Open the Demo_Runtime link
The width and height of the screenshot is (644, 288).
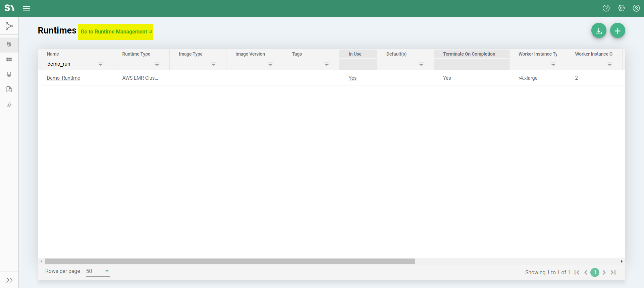tap(63, 78)
